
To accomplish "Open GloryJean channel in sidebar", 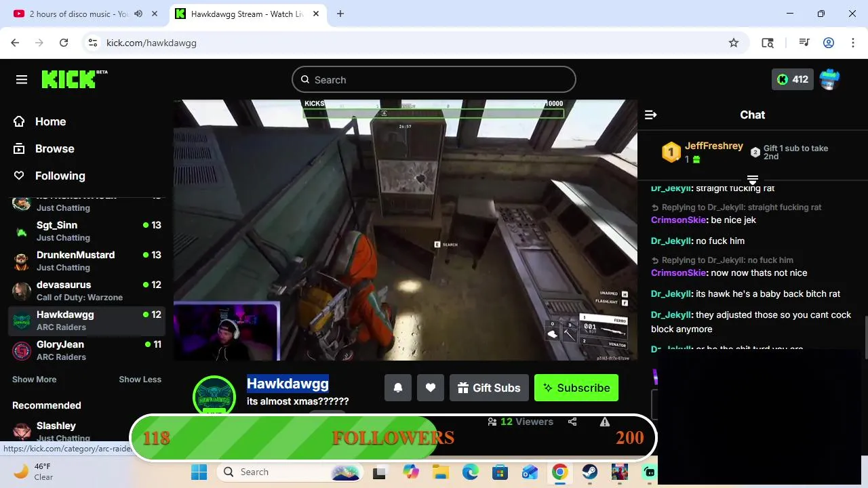I will point(87,350).
